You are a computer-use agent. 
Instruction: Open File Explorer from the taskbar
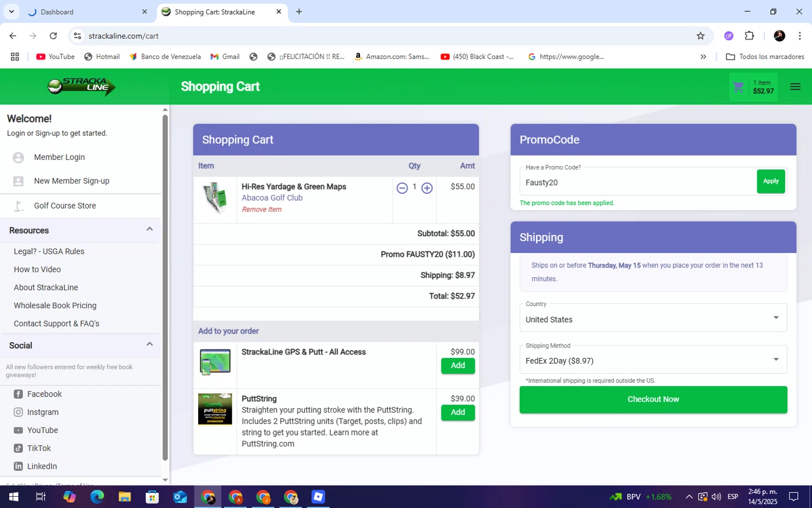(125, 497)
